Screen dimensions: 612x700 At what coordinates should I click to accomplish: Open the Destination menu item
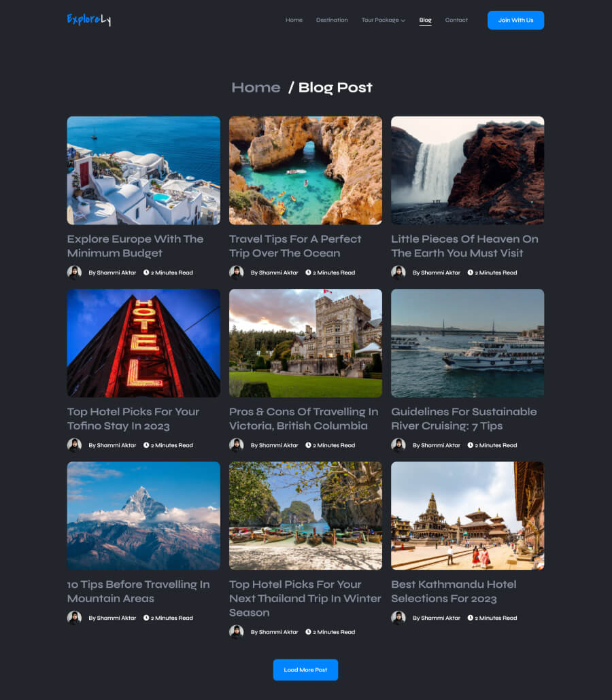(x=332, y=20)
